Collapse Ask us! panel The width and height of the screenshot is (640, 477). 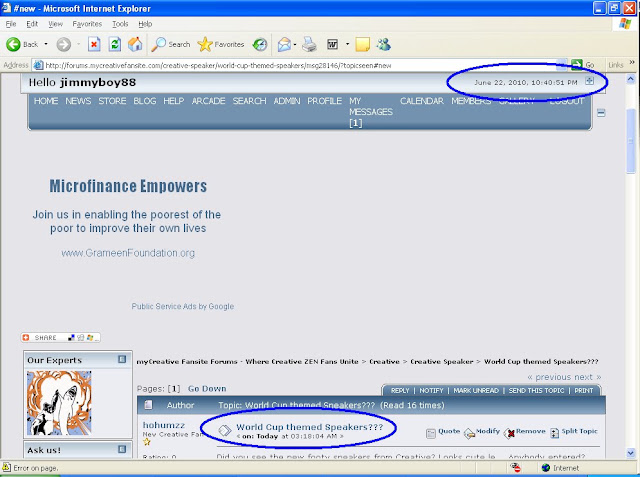pyautogui.click(x=122, y=449)
